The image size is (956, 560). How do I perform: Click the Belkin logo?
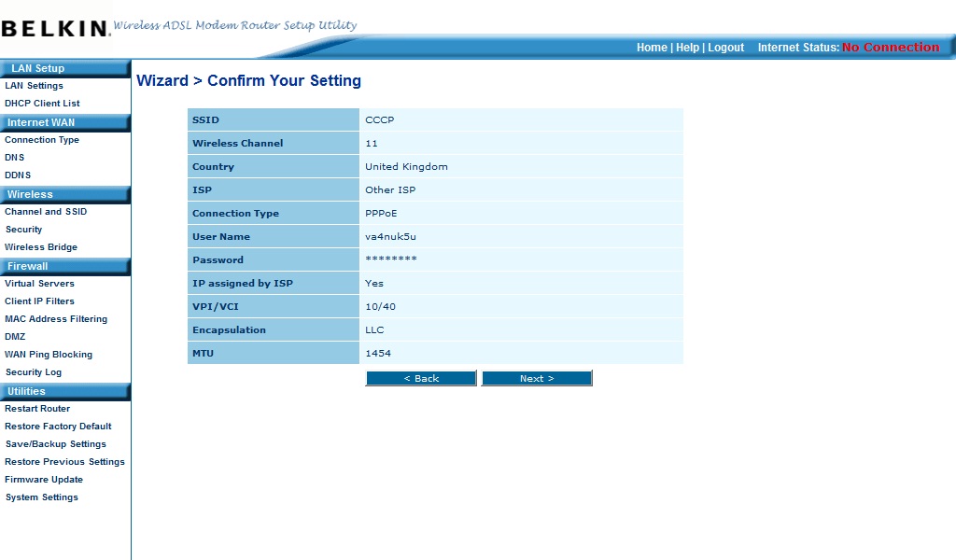tap(56, 29)
